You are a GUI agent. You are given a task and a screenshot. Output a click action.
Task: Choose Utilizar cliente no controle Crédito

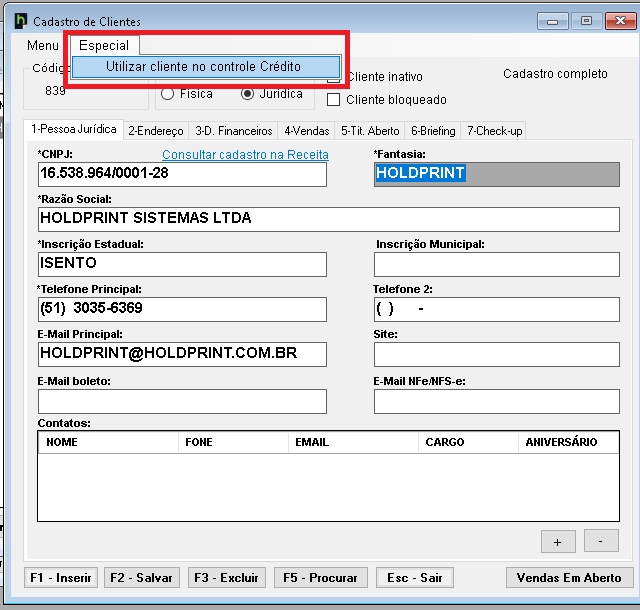pyautogui.click(x=206, y=67)
